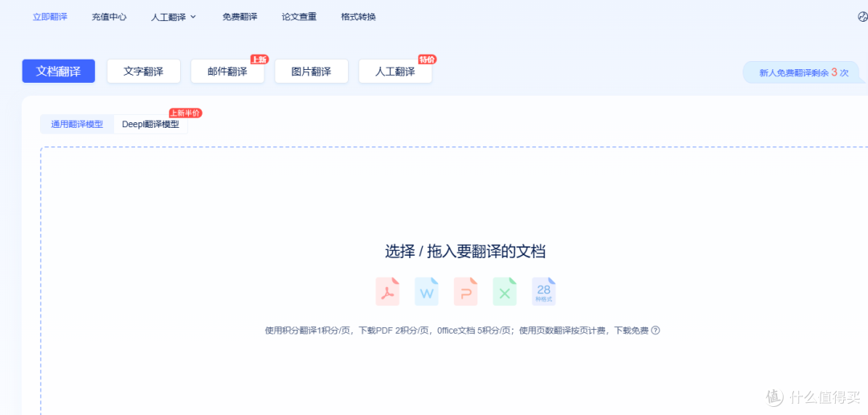Open 充值中心 in top navigation
This screenshot has height=415, width=868.
109,17
